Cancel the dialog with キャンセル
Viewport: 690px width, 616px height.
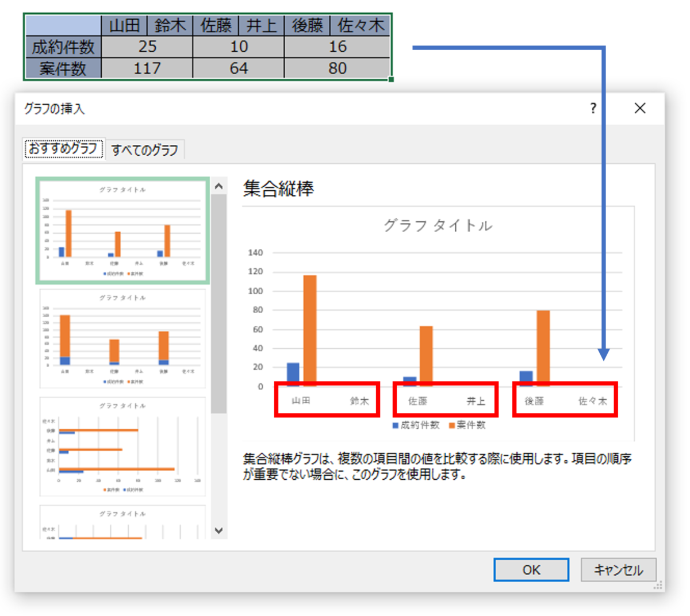(x=619, y=570)
